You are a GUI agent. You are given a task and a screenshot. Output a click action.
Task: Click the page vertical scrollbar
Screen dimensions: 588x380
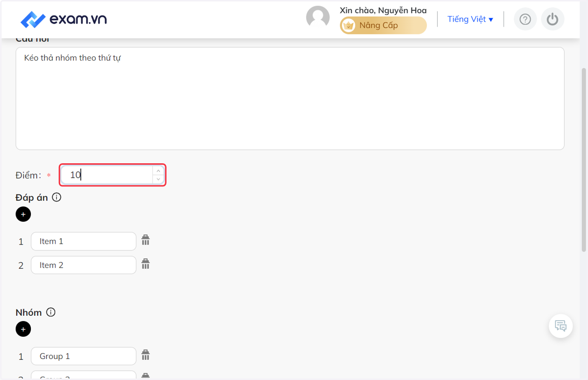(584, 159)
